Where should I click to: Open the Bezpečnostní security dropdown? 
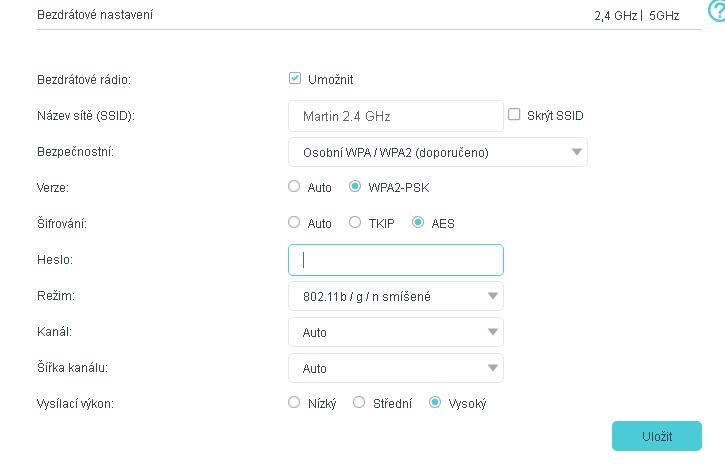pos(437,152)
